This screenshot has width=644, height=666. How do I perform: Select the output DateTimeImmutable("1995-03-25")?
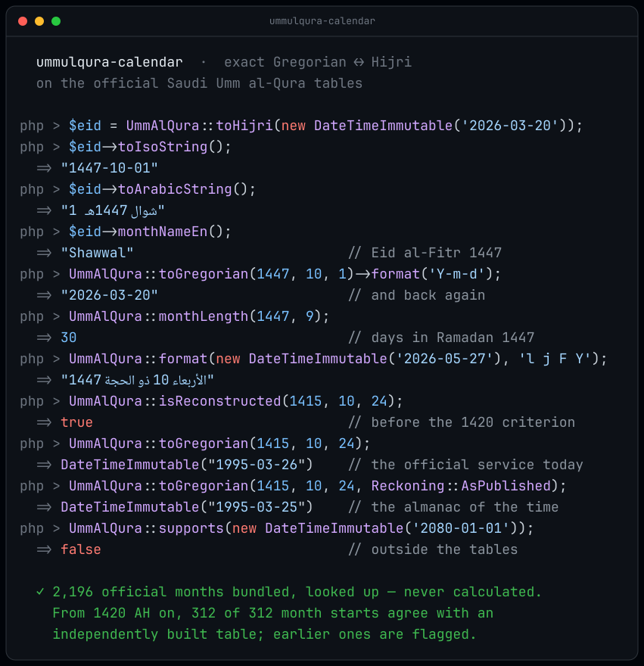coord(187,507)
